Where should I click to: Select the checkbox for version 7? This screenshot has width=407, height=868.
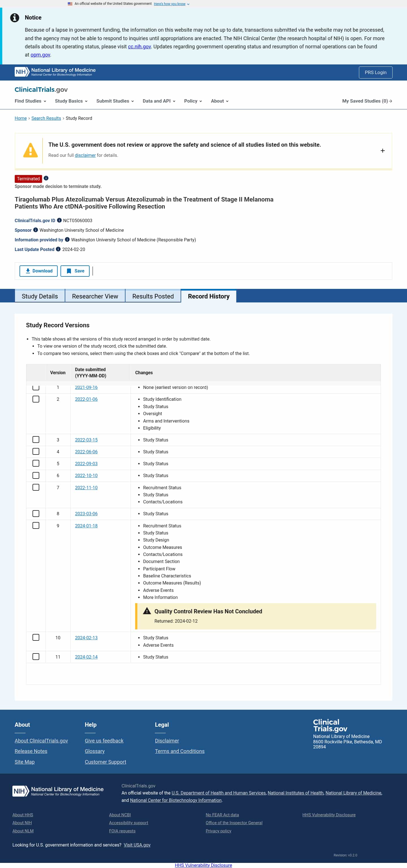point(36,488)
